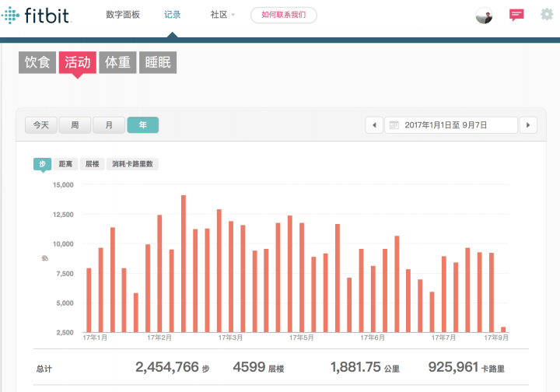Click the 17年3月 axis label
Image resolution: width=560 pixels, height=392 pixels.
click(230, 338)
